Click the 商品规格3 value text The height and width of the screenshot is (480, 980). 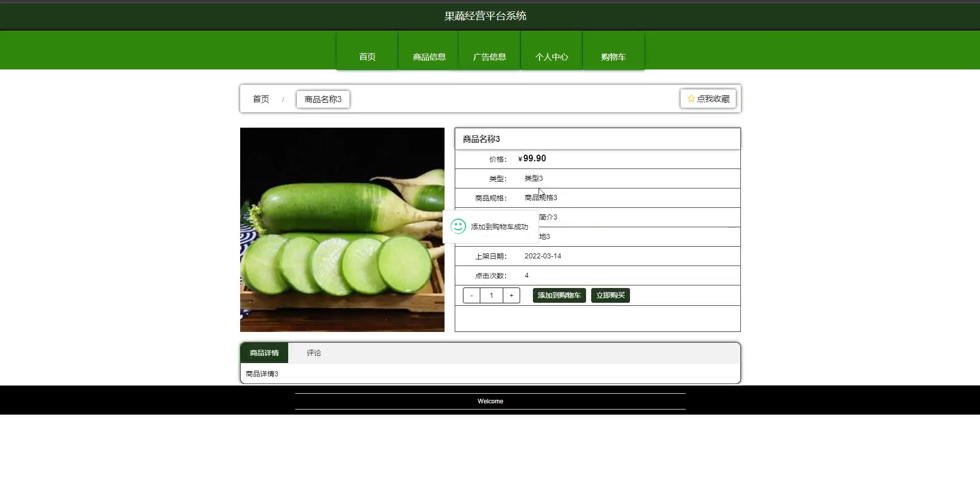coord(541,198)
